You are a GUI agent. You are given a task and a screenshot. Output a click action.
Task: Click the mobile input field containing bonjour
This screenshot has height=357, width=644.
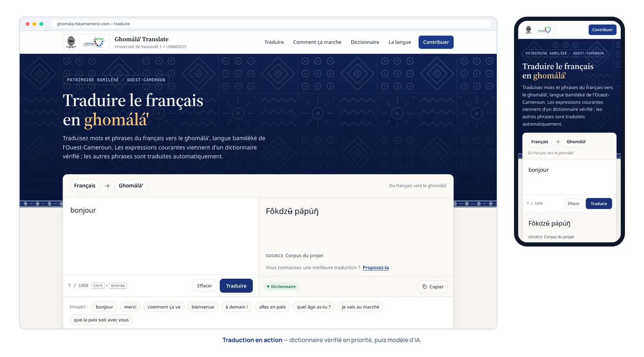click(x=569, y=177)
